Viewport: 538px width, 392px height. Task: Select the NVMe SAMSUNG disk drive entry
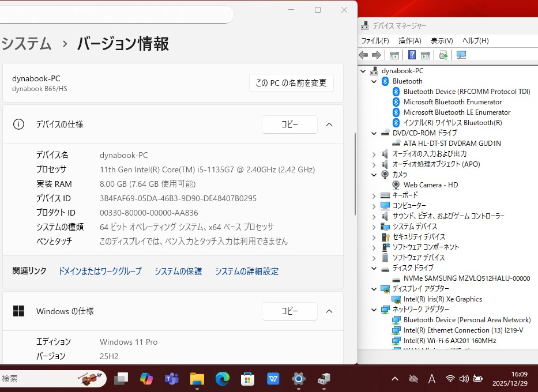[x=466, y=278]
